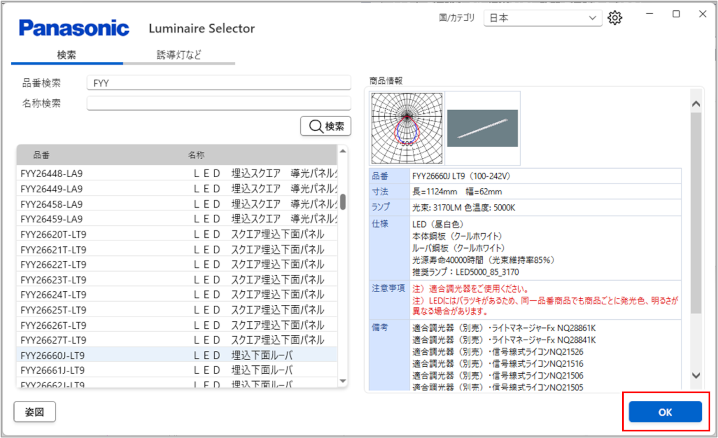
Task: Sort by the 名称 column header
Action: [x=197, y=156]
